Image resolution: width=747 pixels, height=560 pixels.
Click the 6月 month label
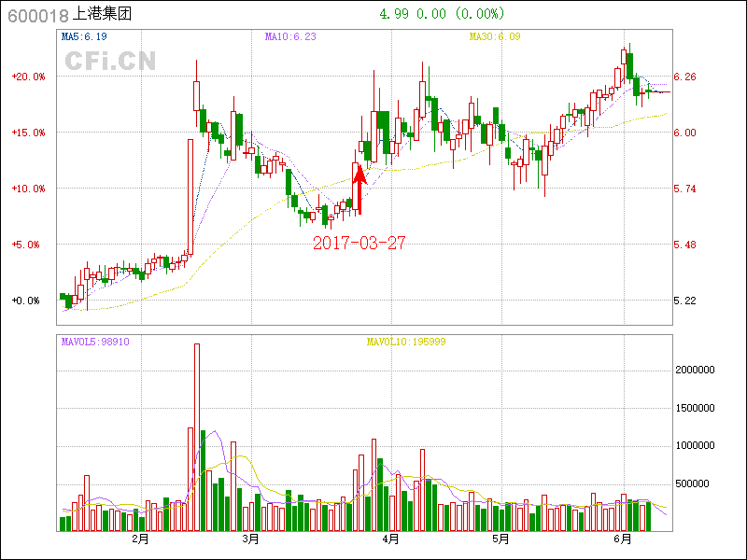tap(623, 539)
